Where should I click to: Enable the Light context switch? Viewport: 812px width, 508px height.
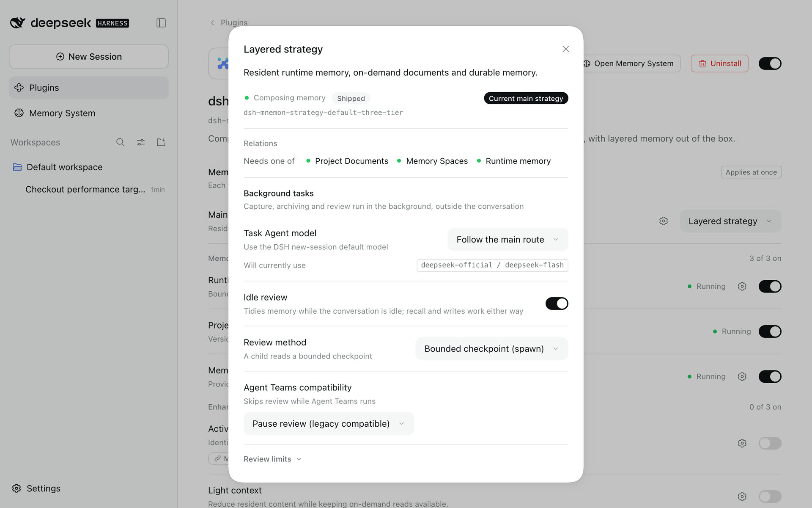coord(770,497)
